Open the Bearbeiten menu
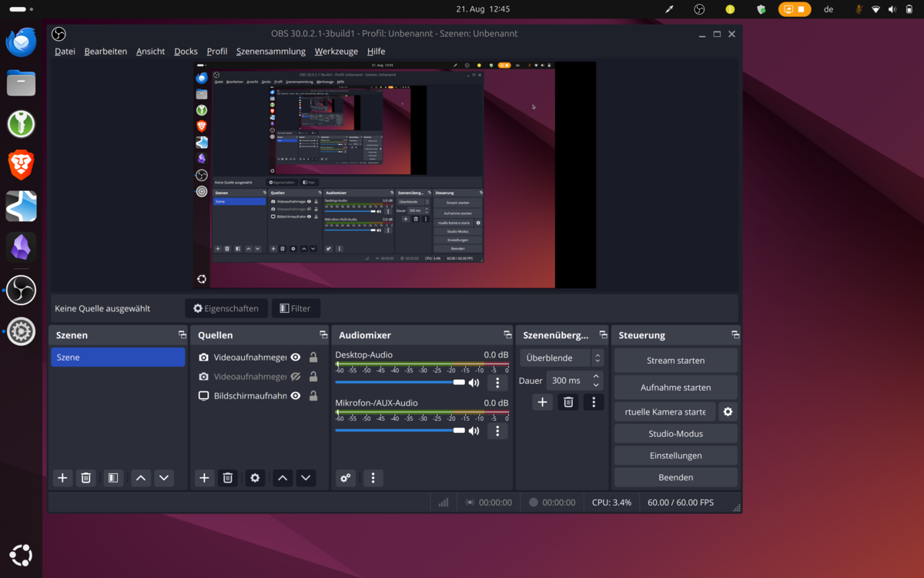Viewport: 924px width, 578px height. [x=105, y=51]
